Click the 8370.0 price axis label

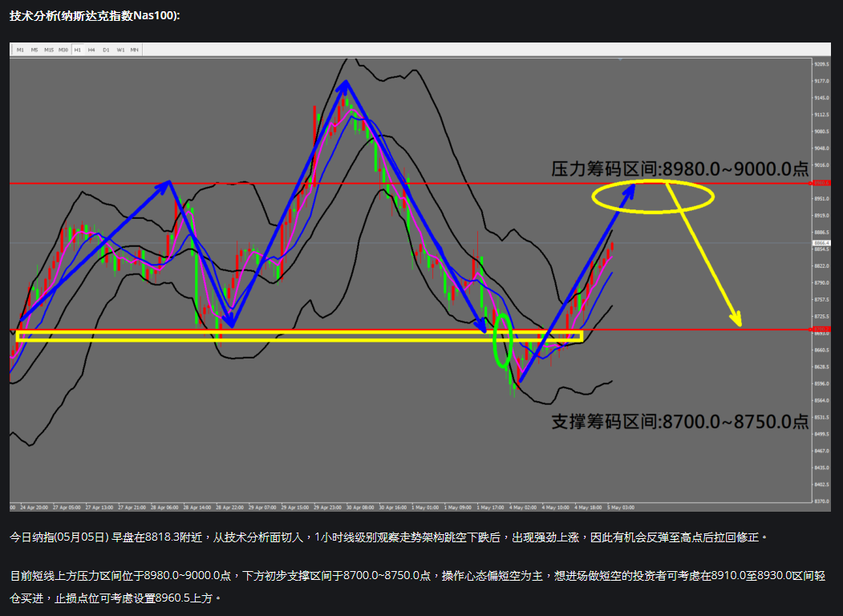[821, 501]
